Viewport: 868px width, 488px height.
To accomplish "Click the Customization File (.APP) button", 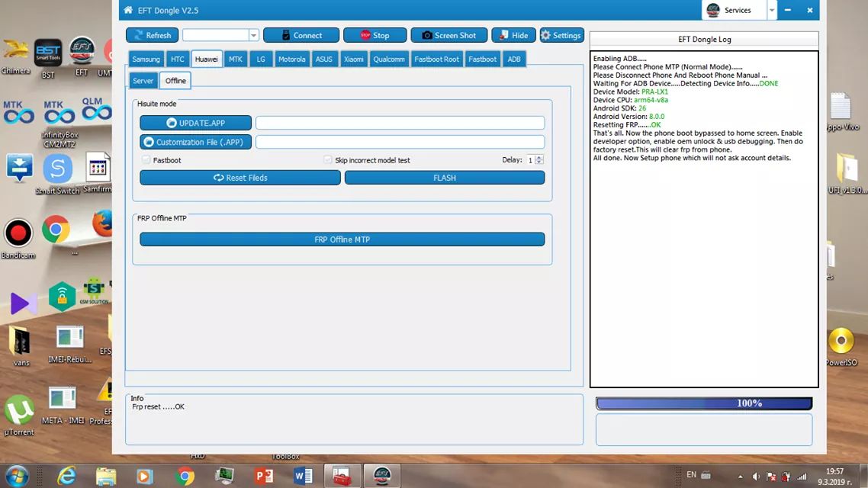I will pyautogui.click(x=195, y=142).
